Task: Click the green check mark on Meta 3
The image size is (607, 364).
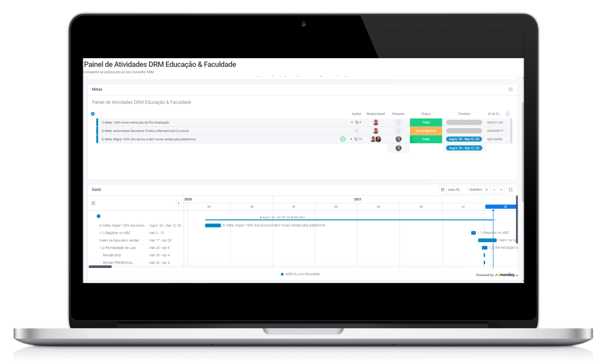Action: click(x=343, y=139)
